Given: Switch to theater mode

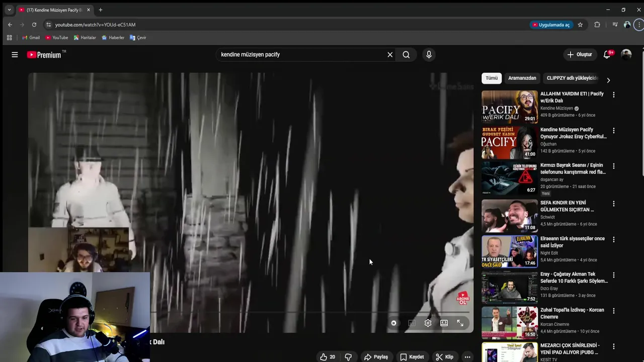Looking at the screenshot, I should 444,323.
